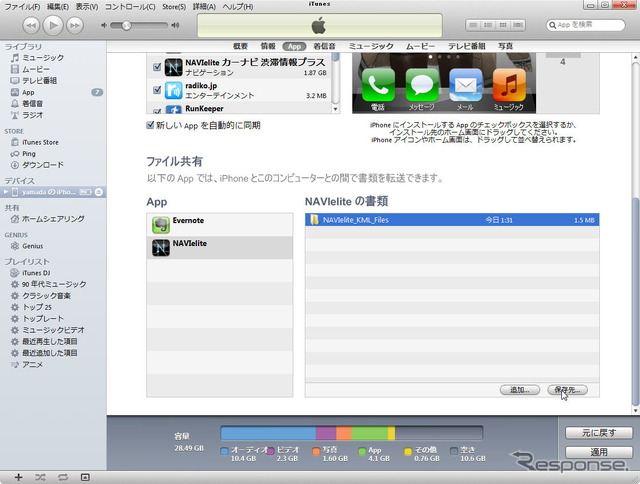Image resolution: width=640 pixels, height=484 pixels.
Task: Click the next track fast-forward button
Action: pos(75,26)
